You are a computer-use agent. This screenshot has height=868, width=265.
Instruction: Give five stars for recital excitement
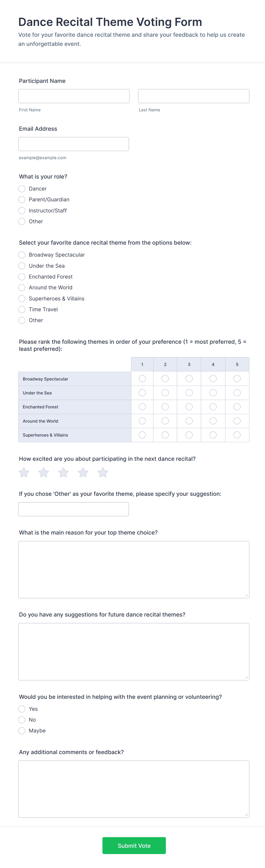103,473
